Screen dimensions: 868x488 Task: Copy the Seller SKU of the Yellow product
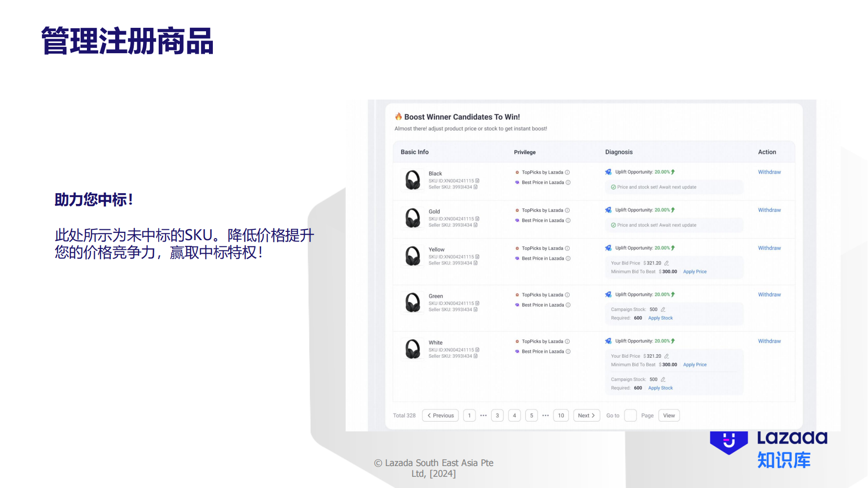(475, 263)
